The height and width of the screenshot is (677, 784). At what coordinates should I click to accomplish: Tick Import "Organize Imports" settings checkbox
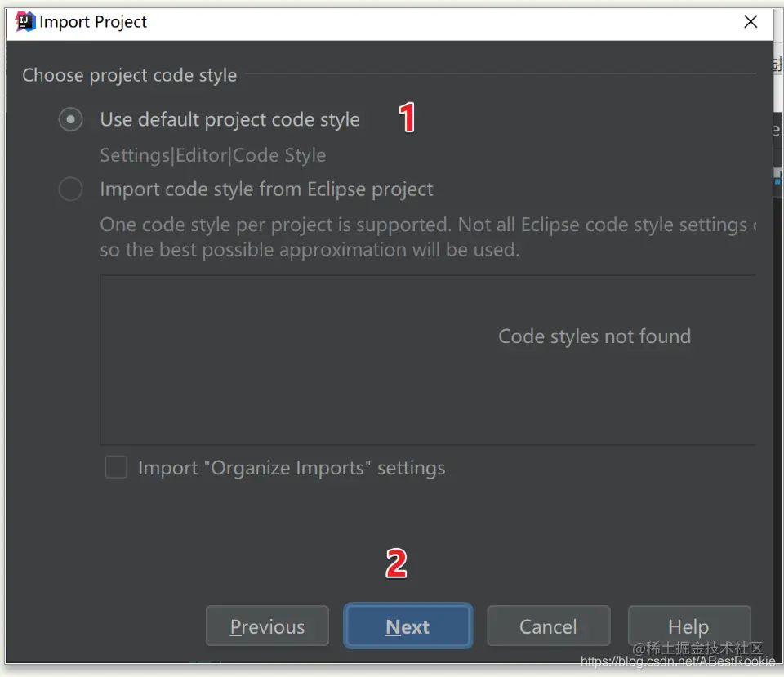[x=116, y=467]
